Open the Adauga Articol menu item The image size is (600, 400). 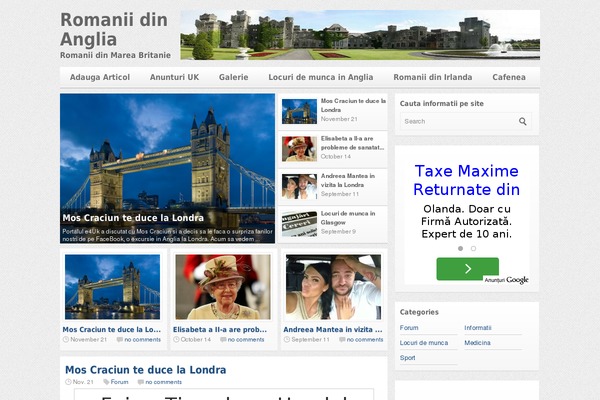pos(100,77)
